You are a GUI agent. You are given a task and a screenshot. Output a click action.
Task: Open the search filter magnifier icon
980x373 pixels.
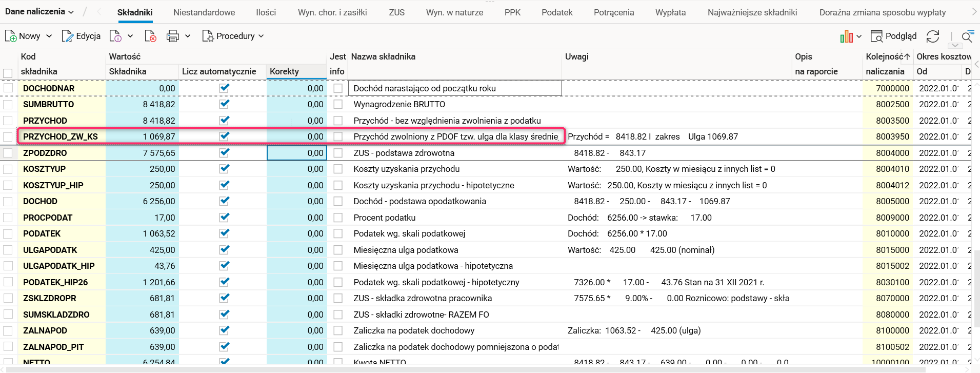tap(967, 36)
